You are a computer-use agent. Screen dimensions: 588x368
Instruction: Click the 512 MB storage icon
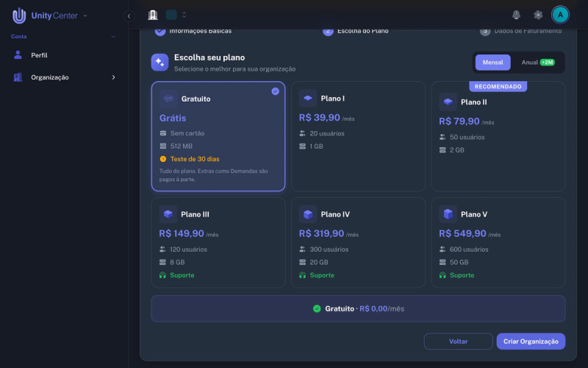pos(162,146)
